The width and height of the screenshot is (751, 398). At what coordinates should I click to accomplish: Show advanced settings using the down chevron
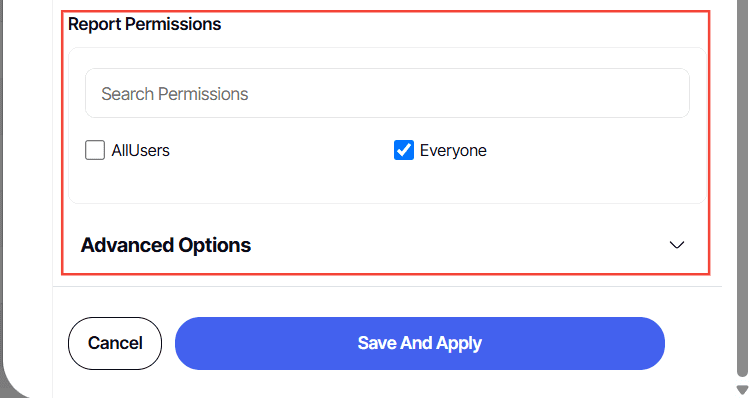click(676, 245)
